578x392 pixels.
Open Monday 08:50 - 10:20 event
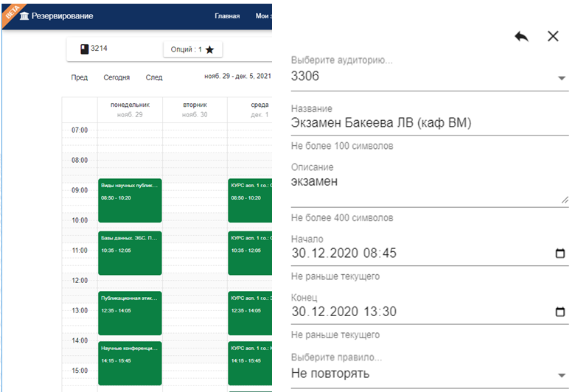click(130, 200)
